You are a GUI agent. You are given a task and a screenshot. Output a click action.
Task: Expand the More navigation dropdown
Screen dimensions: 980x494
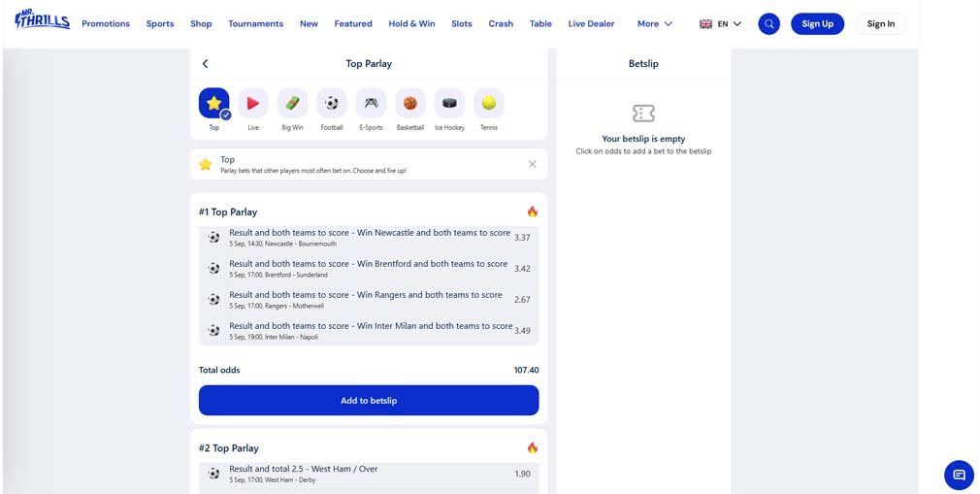[x=654, y=23]
